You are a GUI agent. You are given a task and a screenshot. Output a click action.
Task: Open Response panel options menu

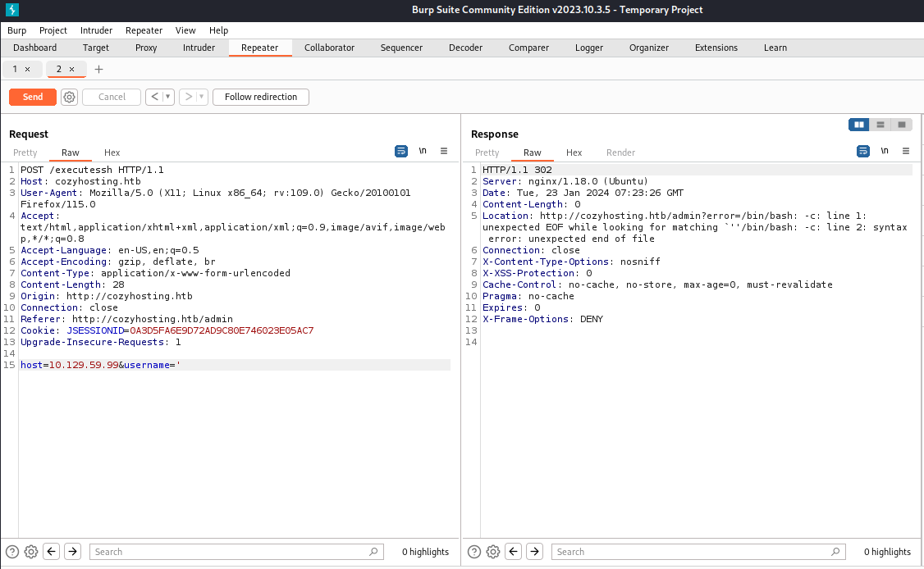pos(906,152)
